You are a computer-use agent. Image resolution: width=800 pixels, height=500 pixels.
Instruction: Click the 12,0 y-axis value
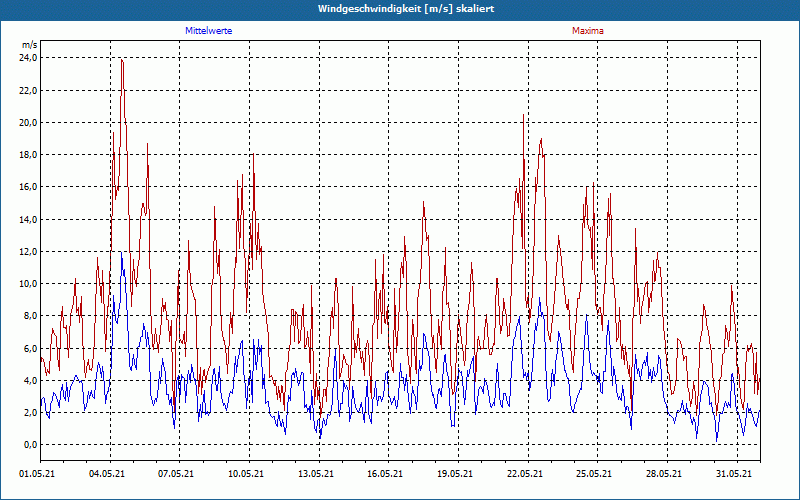pyautogui.click(x=29, y=252)
